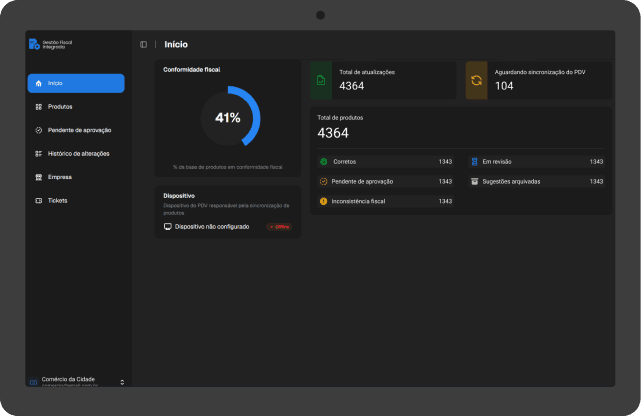Toggle the sidebar collapse icon

[x=143, y=44]
